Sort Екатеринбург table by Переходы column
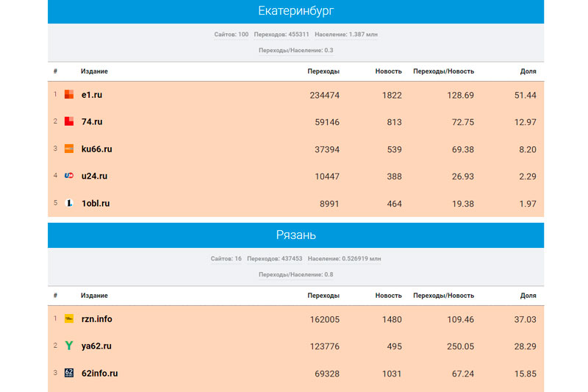This screenshot has width=588, height=392. (x=323, y=71)
